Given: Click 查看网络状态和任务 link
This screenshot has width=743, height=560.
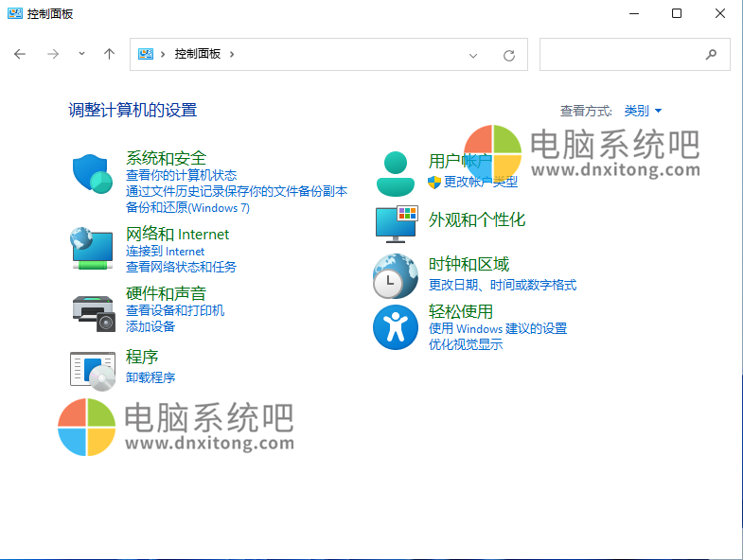Looking at the screenshot, I should click(181, 267).
